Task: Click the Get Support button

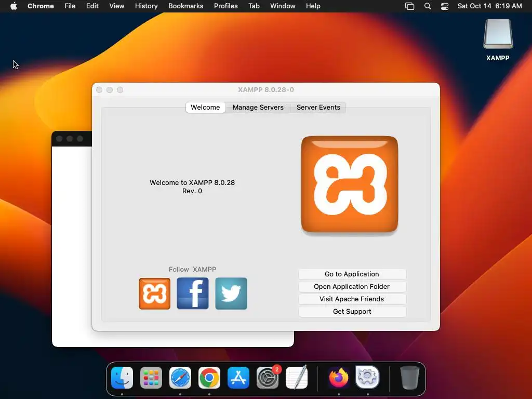Action: pyautogui.click(x=352, y=312)
